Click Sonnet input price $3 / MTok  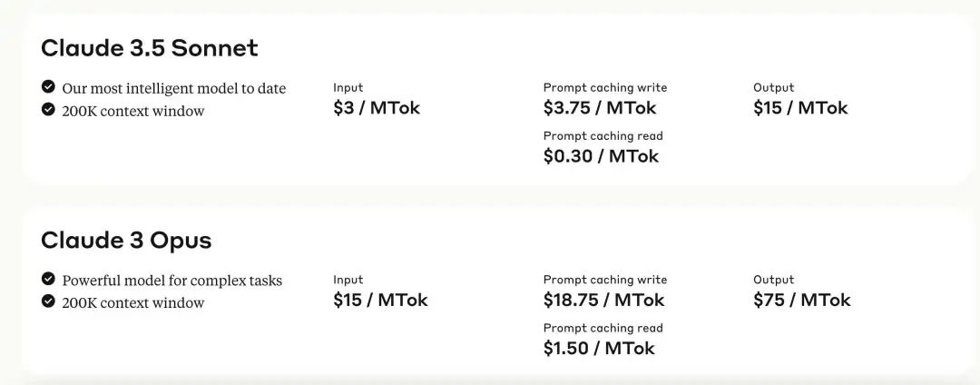[377, 108]
